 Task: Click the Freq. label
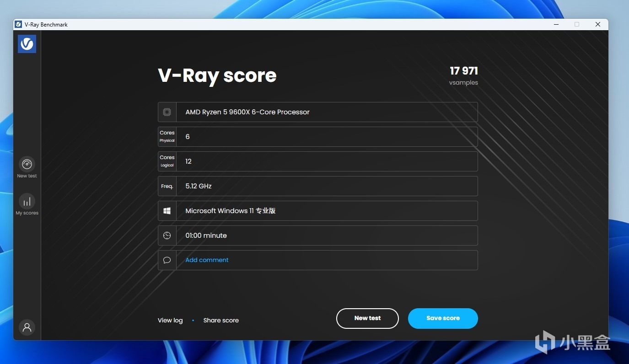(x=167, y=186)
